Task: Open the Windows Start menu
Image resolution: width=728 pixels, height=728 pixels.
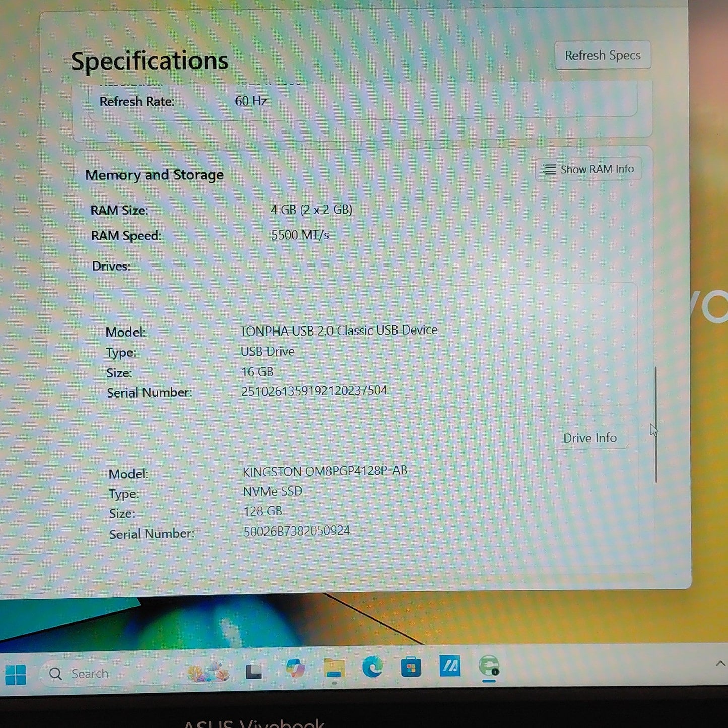Action: (x=16, y=674)
